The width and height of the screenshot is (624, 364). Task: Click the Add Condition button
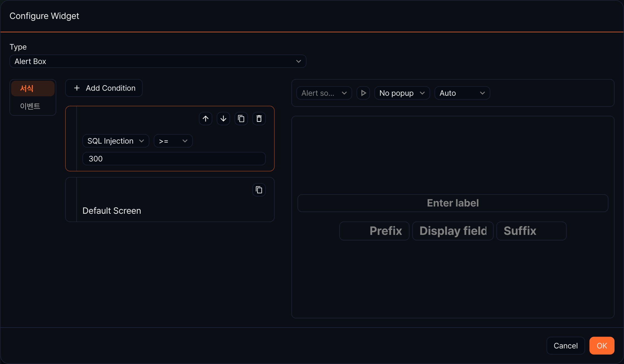click(x=104, y=88)
